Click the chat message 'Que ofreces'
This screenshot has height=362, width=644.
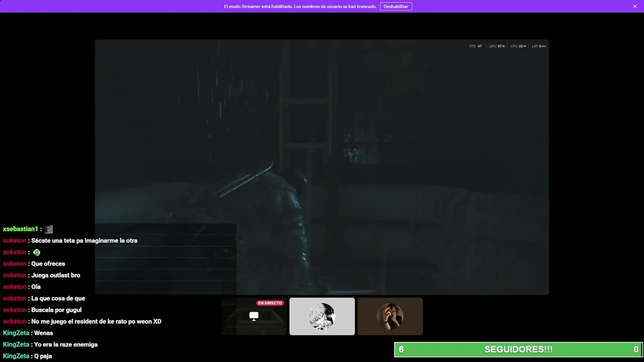[48, 264]
